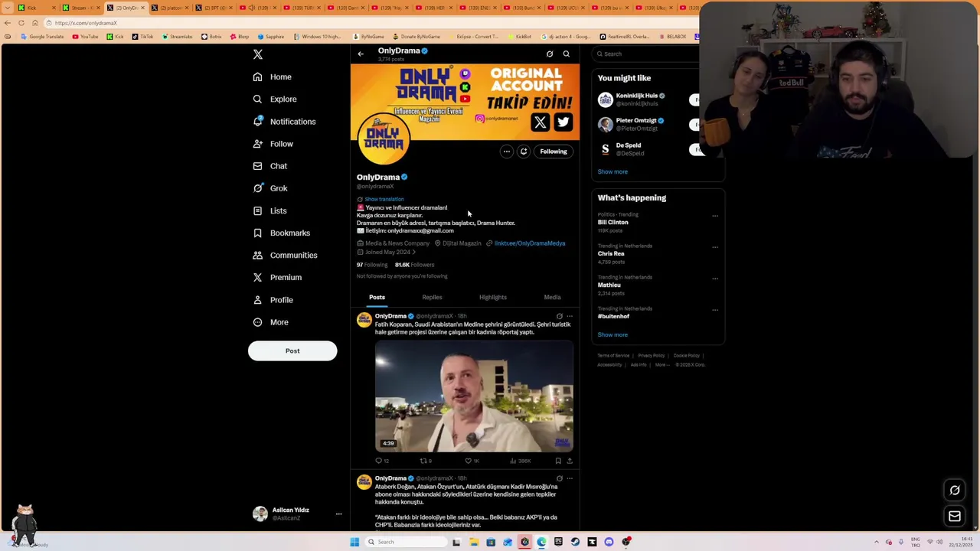Open options for Chris Rea trend
The image size is (980, 551).
point(715,247)
